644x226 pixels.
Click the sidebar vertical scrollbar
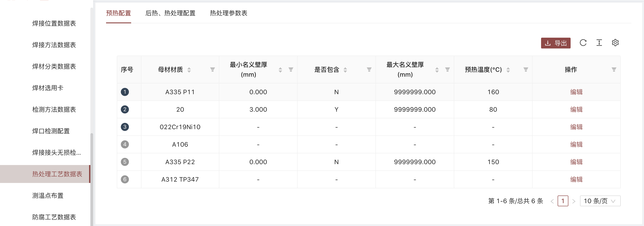[x=92, y=179]
